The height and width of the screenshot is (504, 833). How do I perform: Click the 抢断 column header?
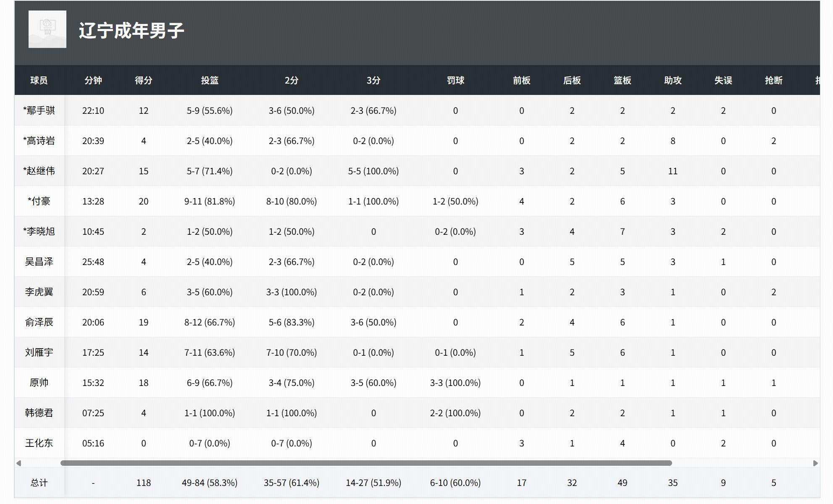pos(773,80)
